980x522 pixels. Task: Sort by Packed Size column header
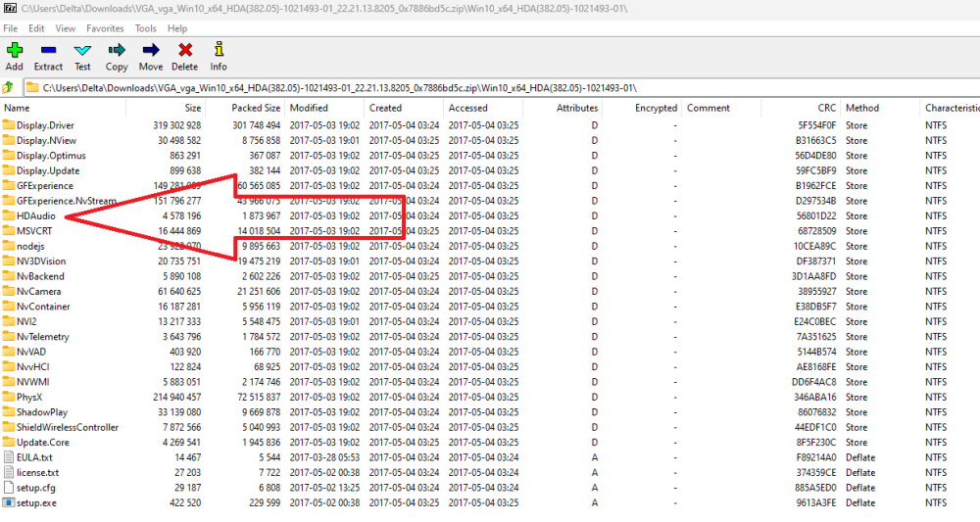(256, 108)
